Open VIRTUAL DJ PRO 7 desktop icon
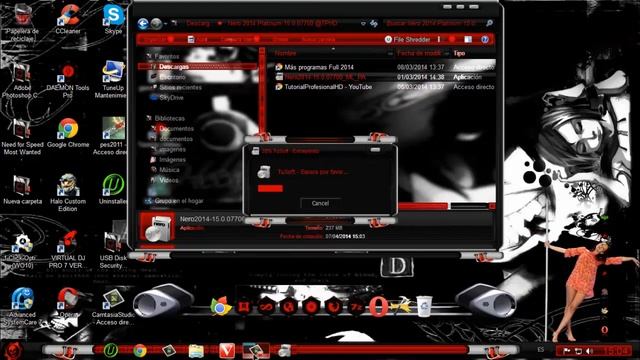The height and width of the screenshot is (360, 640). coord(68,250)
